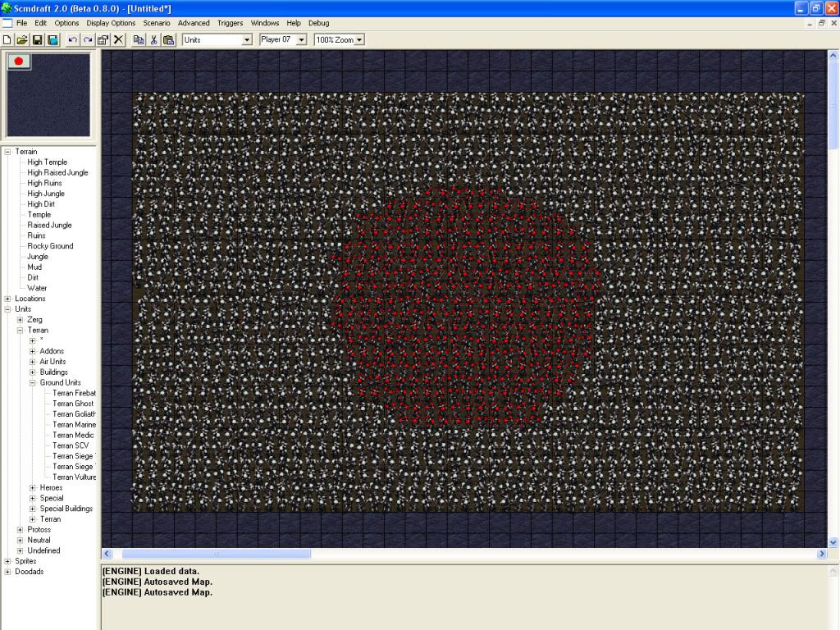Expand the Protoss node
Image resolution: width=840 pixels, height=630 pixels.
point(20,530)
